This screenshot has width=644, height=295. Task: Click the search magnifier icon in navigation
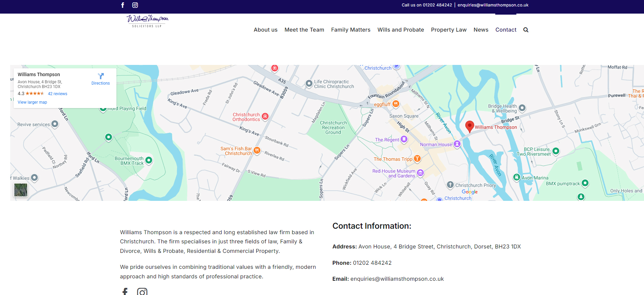click(526, 30)
